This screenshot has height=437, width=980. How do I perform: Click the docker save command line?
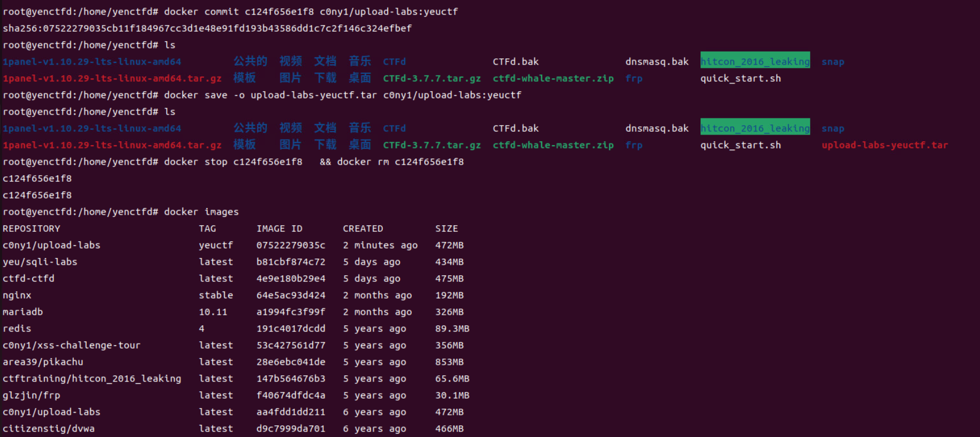click(343, 95)
